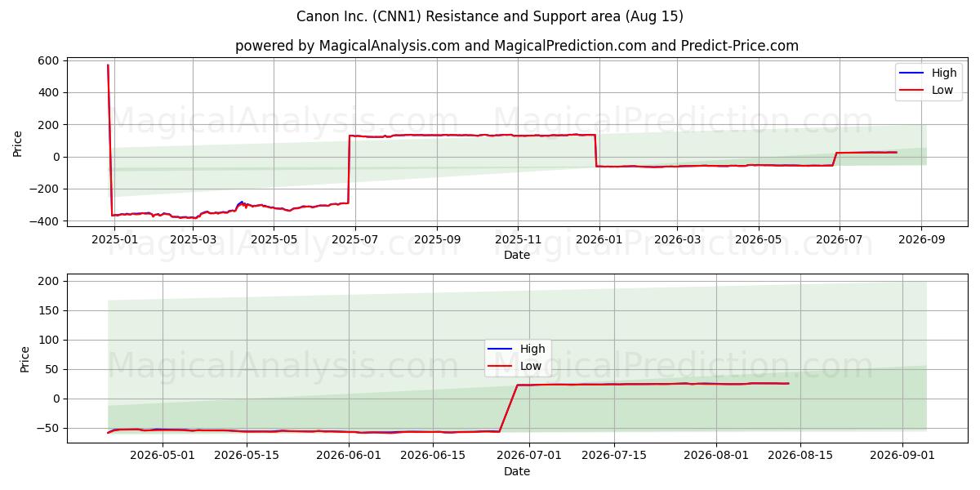Click the '2025-05' x-axis tick label

click(274, 240)
